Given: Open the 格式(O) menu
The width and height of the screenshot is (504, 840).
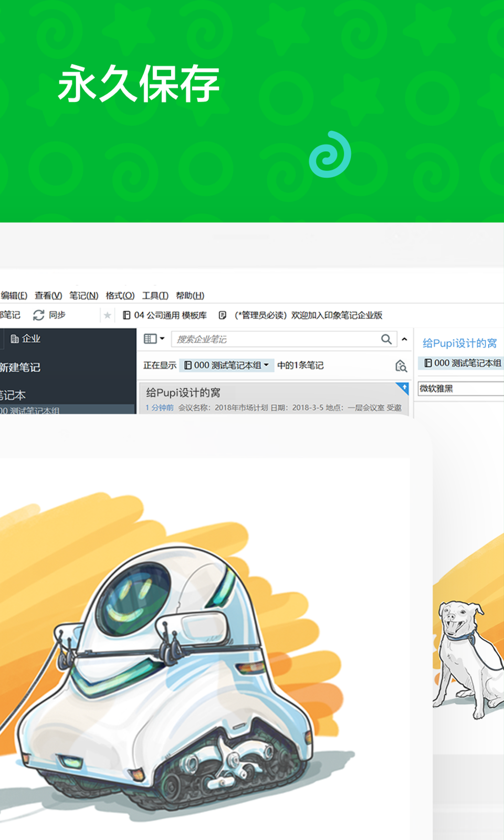Looking at the screenshot, I should pyautogui.click(x=120, y=296).
